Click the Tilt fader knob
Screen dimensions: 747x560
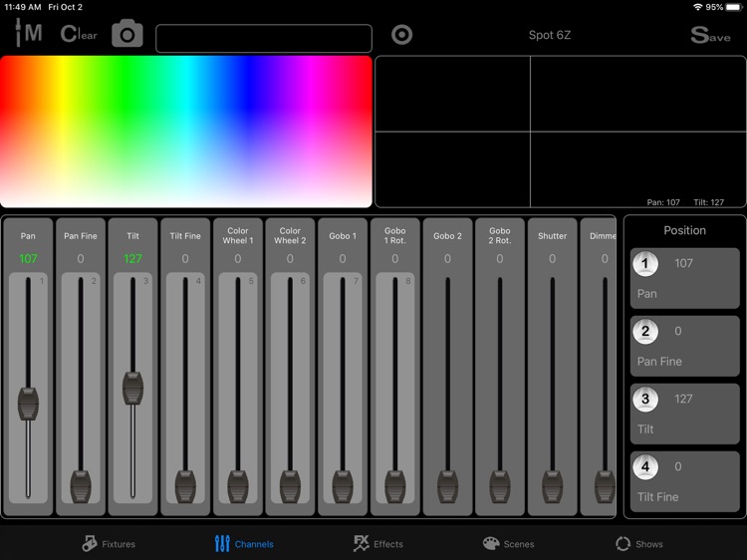132,389
